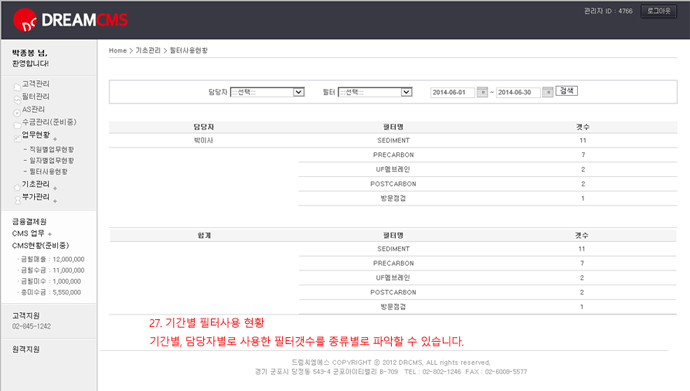
Task: Click the 업무현황 chart icon
Action: [17, 138]
